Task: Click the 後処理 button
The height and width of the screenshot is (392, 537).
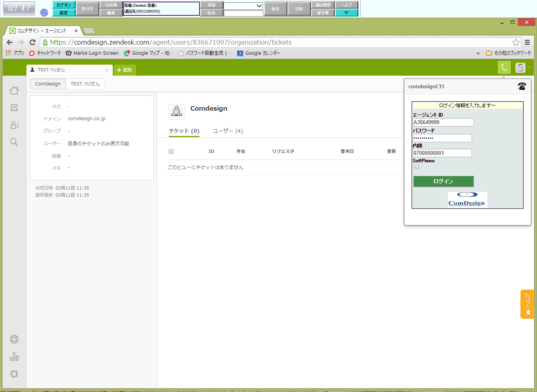Action: [111, 5]
